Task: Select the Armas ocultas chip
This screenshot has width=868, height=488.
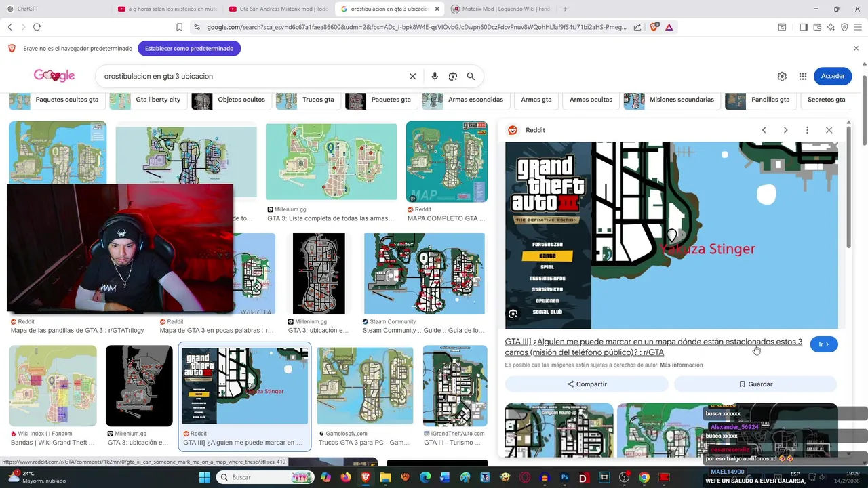Action: click(590, 100)
